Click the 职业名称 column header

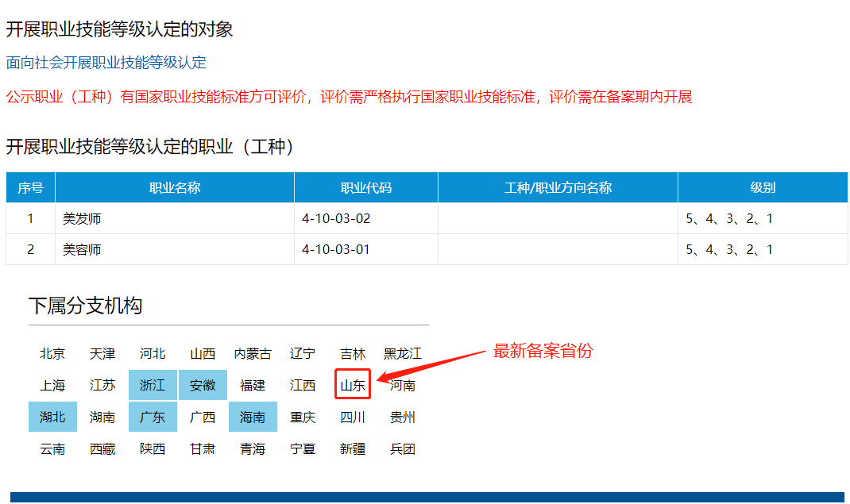175,188
